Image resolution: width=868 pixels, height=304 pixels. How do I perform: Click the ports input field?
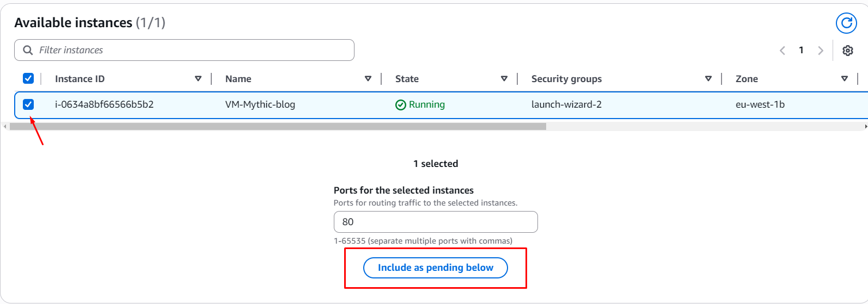click(435, 222)
